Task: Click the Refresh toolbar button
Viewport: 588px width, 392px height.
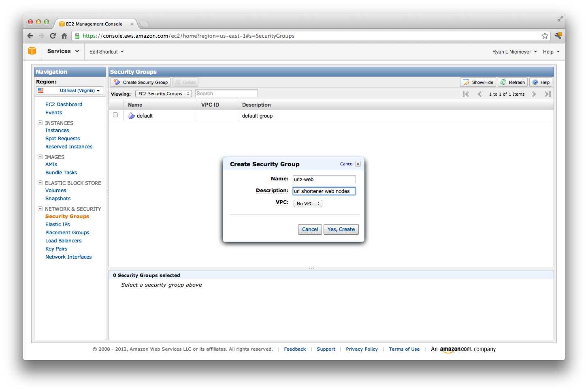Action: tap(513, 82)
